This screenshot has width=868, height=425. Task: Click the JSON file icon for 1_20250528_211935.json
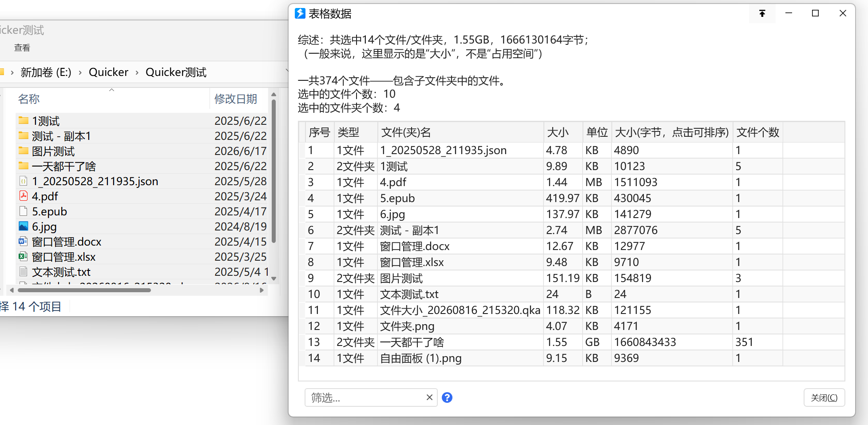[24, 181]
